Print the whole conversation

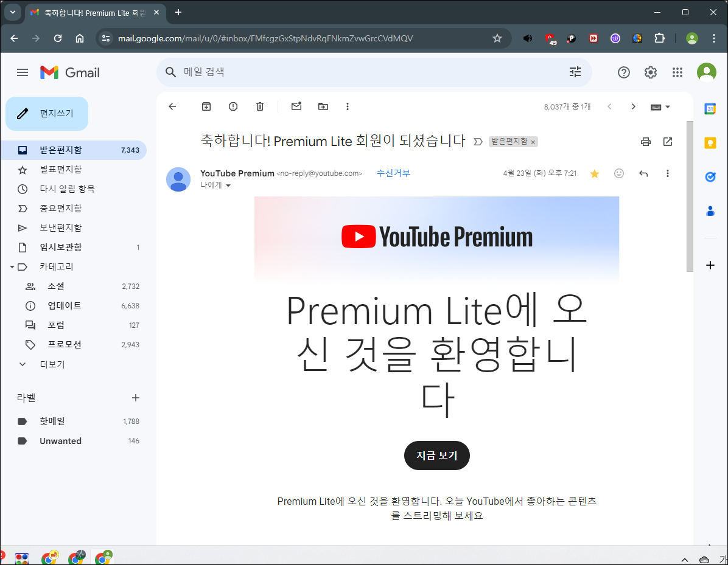645,142
